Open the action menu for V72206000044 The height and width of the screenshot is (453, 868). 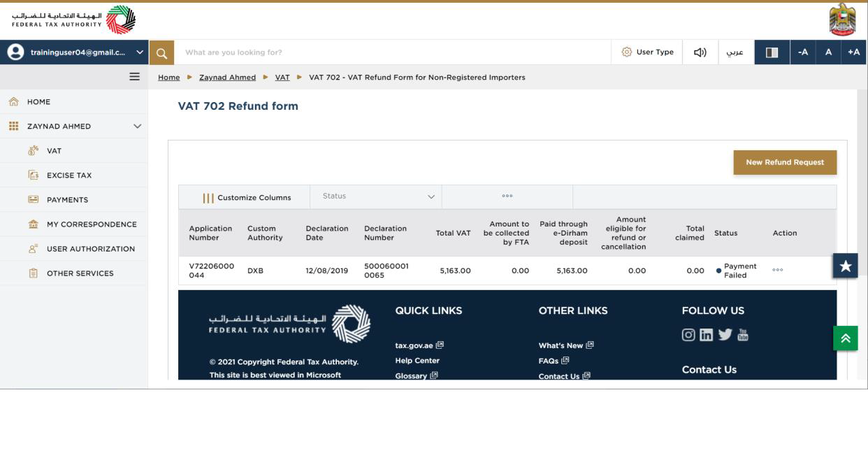778,271
